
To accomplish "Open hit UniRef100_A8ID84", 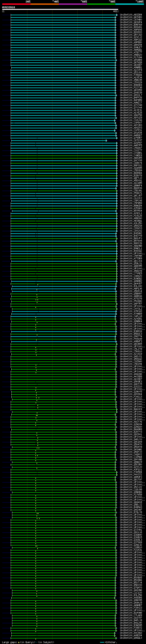I will [x=131, y=15].
